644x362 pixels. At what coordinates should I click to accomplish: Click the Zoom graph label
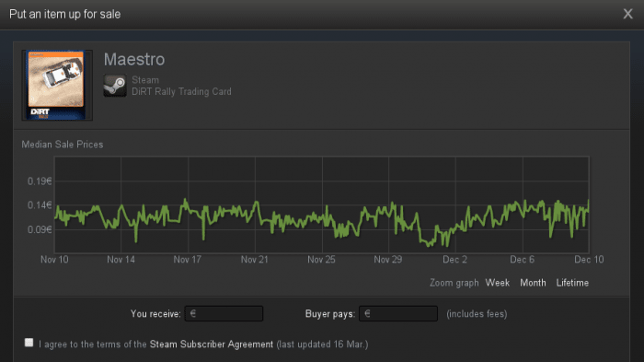click(x=454, y=283)
